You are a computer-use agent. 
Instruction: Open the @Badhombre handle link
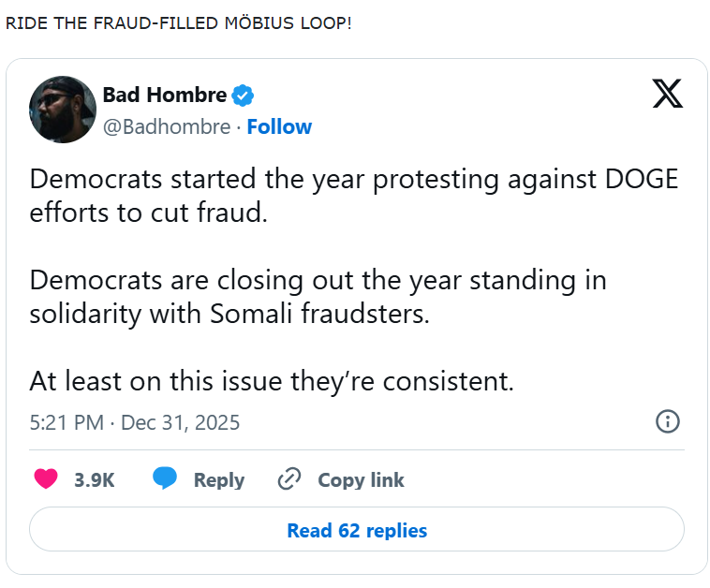point(166,126)
